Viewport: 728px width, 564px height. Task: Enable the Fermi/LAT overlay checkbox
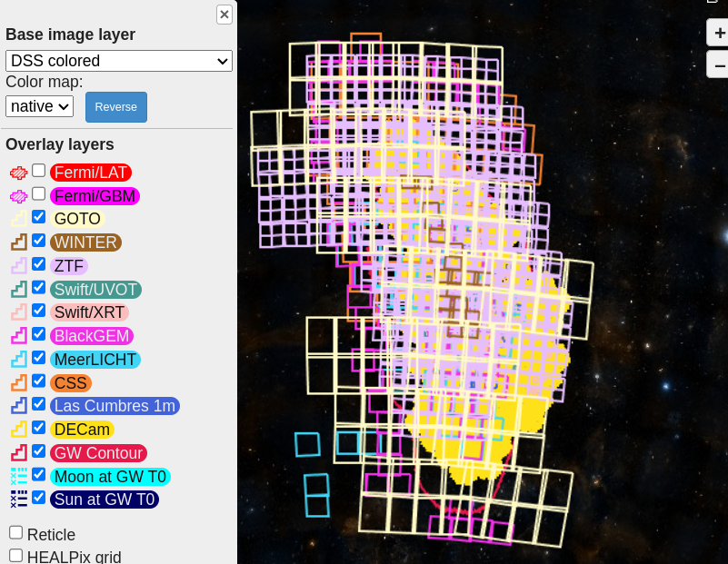[x=38, y=171]
